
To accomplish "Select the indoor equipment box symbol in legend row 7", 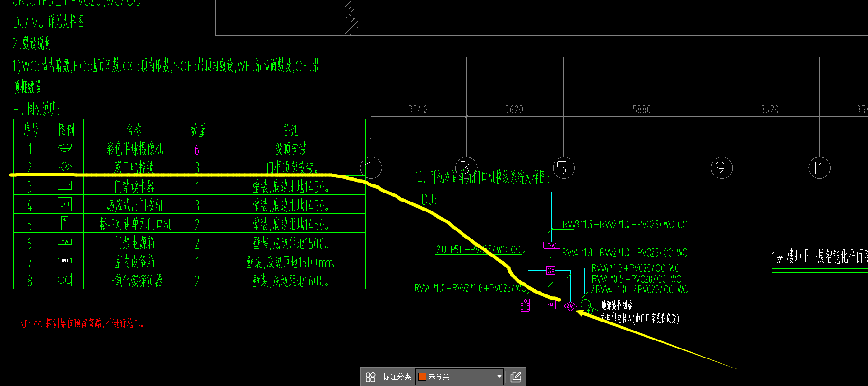I will tap(65, 260).
